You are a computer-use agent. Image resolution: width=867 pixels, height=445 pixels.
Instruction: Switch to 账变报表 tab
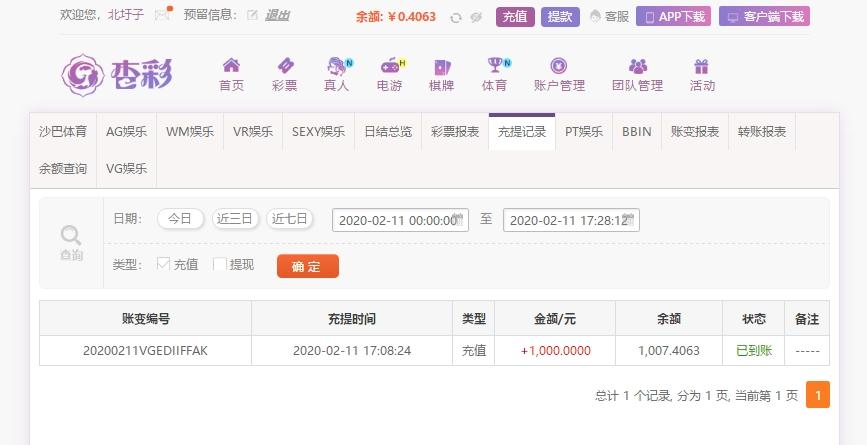coord(695,132)
